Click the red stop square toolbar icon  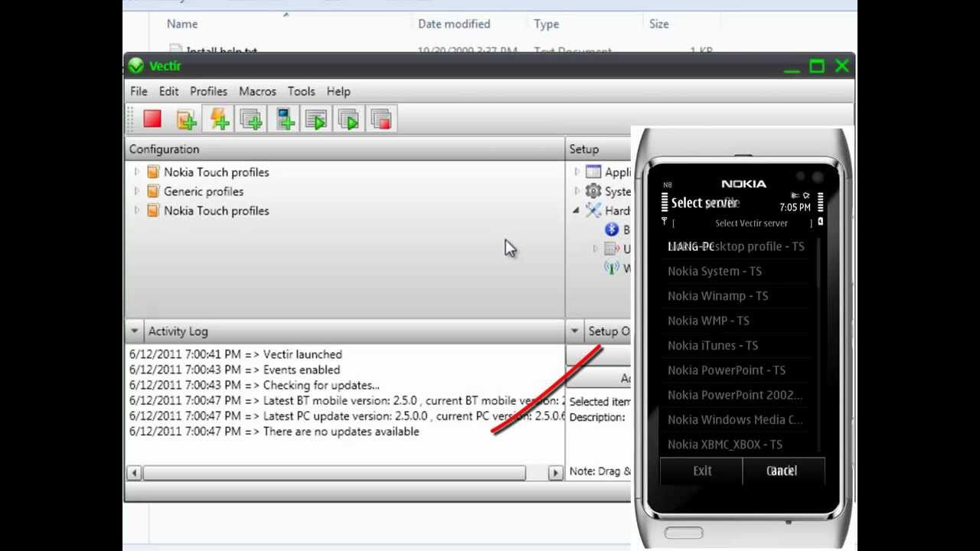click(x=152, y=119)
